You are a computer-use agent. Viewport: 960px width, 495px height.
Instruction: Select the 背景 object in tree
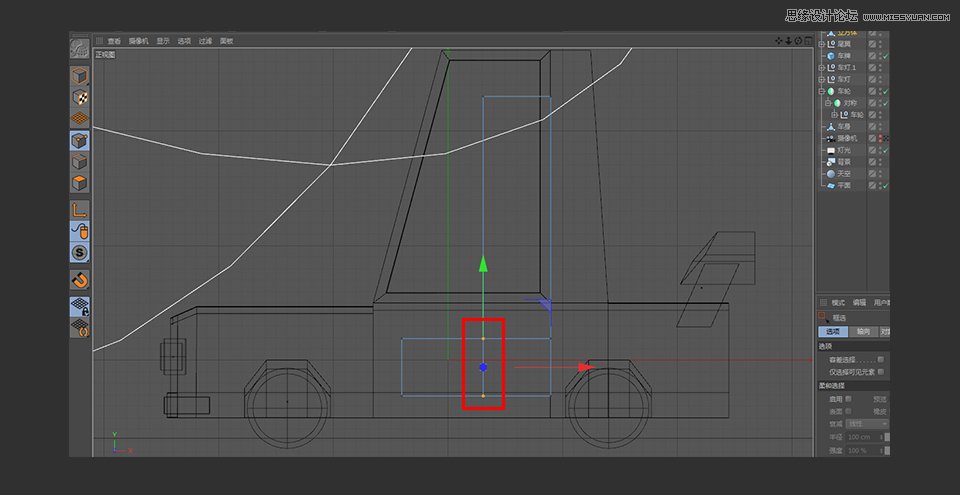point(844,162)
